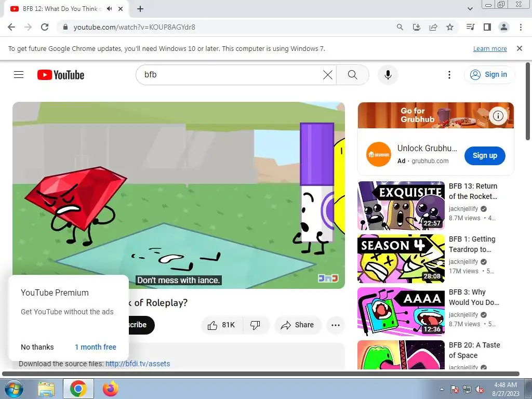This screenshot has width=532, height=399.
Task: Bookmark this page with star icon
Action: (450, 27)
